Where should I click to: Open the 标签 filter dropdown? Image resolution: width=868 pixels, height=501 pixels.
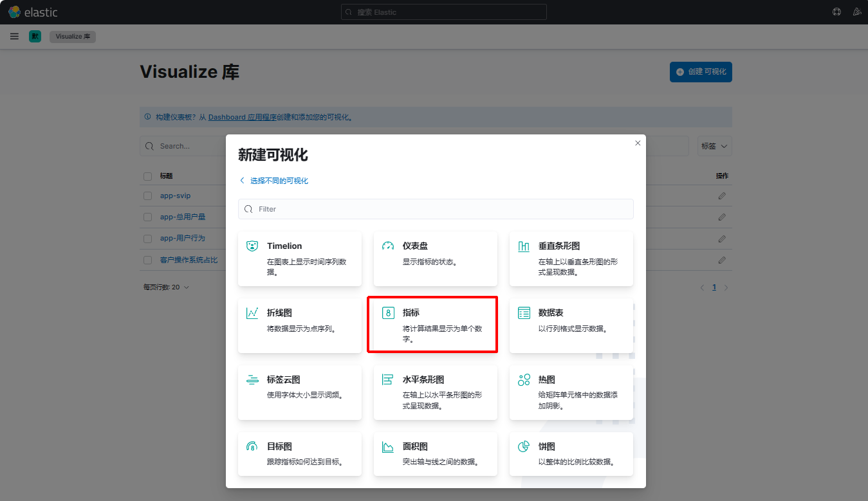[x=714, y=146]
